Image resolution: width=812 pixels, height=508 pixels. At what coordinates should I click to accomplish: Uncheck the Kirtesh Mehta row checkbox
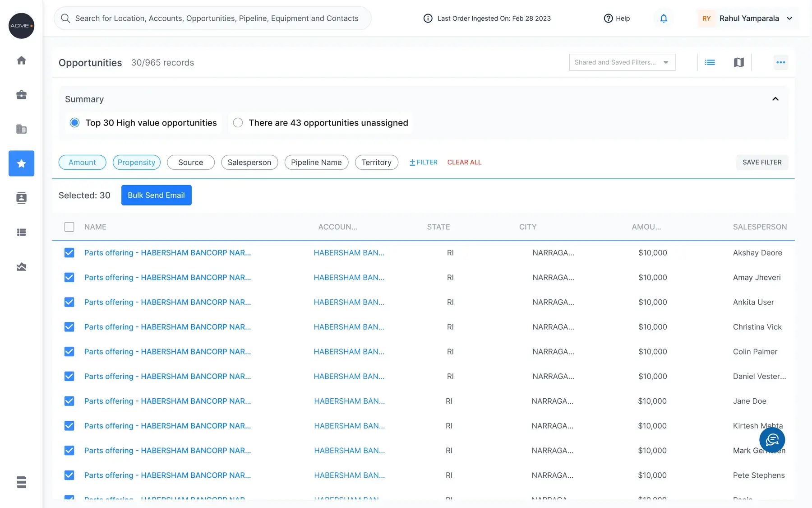coord(69,426)
